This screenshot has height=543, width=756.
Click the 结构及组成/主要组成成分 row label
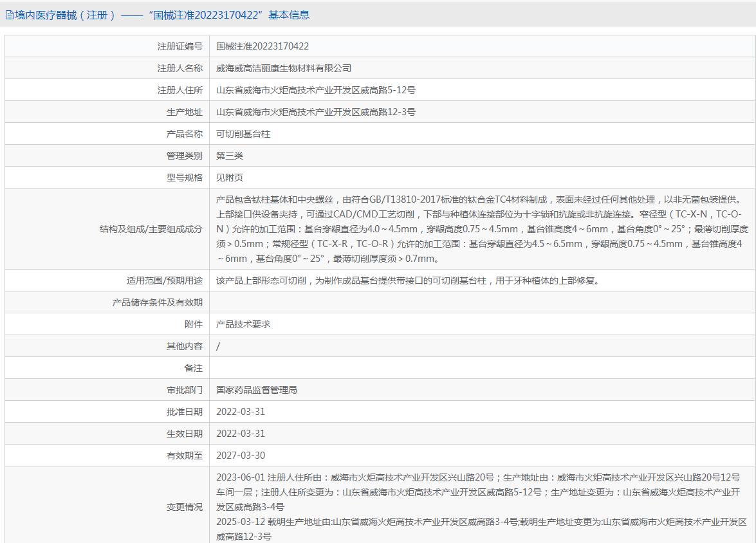[x=151, y=228]
